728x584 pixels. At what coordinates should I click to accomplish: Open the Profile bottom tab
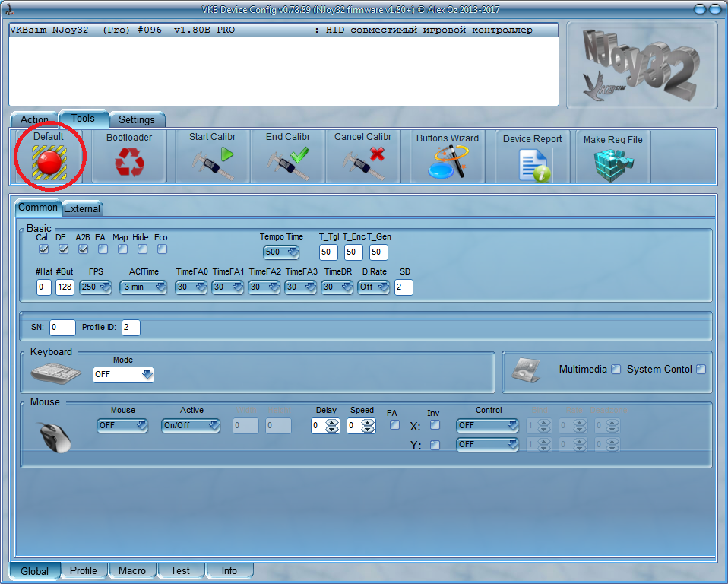(84, 570)
